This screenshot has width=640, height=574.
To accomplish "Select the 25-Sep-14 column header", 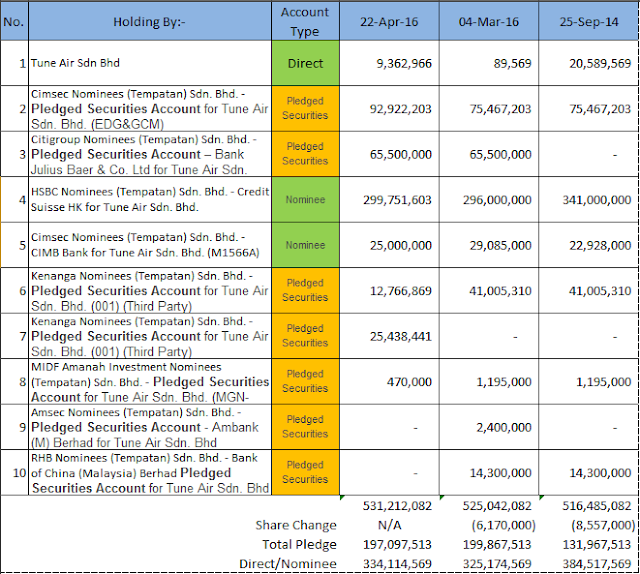I will (x=589, y=21).
